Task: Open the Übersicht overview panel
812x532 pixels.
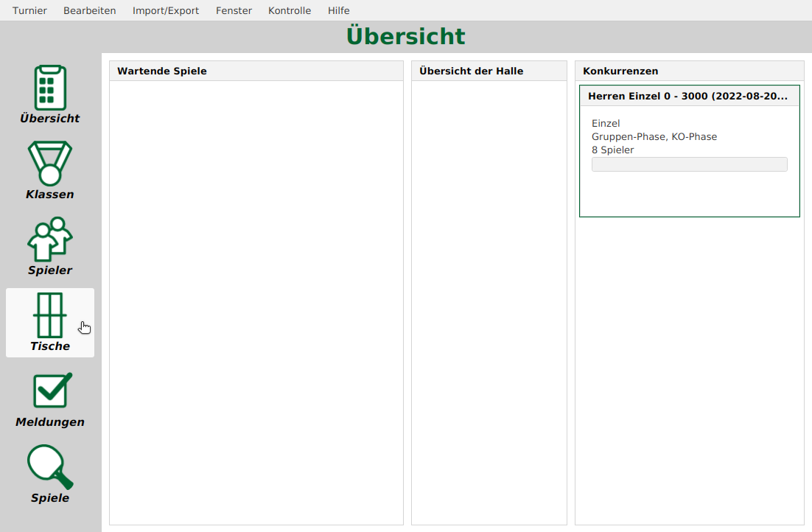Action: [49, 94]
